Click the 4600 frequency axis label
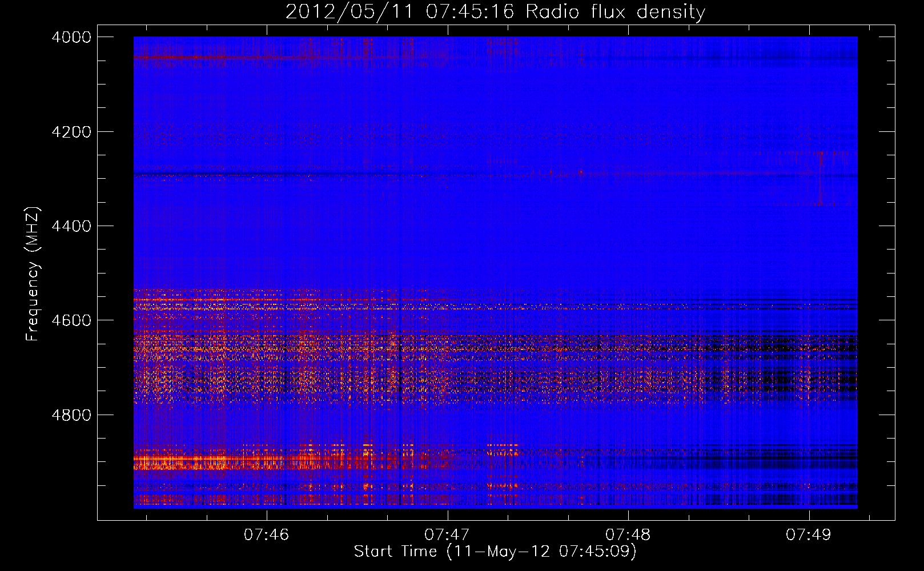 click(x=71, y=320)
